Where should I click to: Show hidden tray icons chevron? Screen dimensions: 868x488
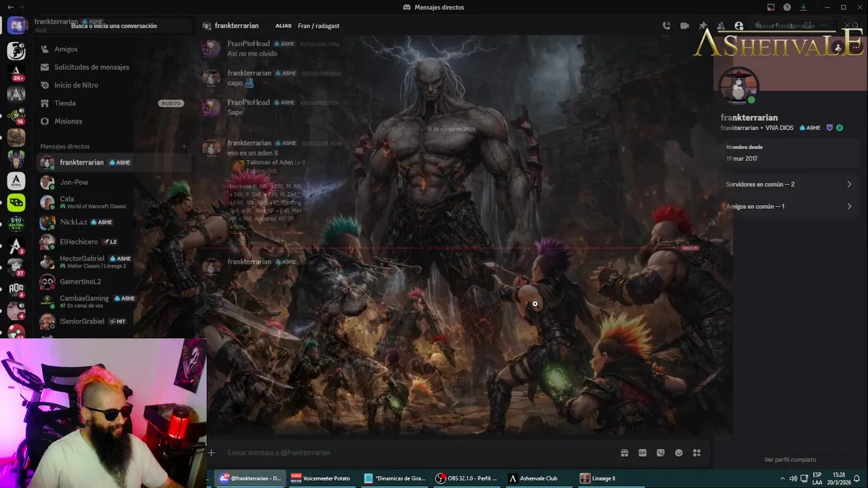click(783, 479)
